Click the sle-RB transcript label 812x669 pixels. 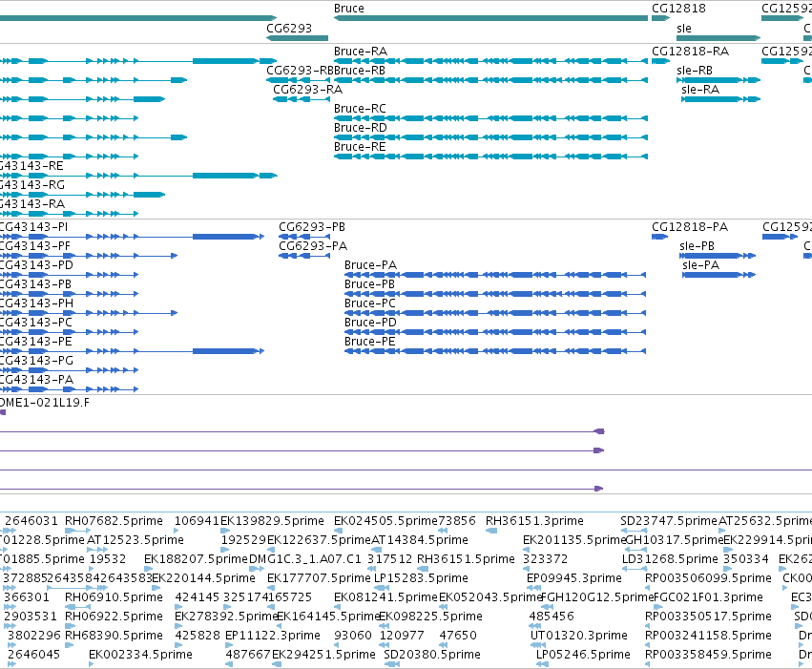[695, 71]
